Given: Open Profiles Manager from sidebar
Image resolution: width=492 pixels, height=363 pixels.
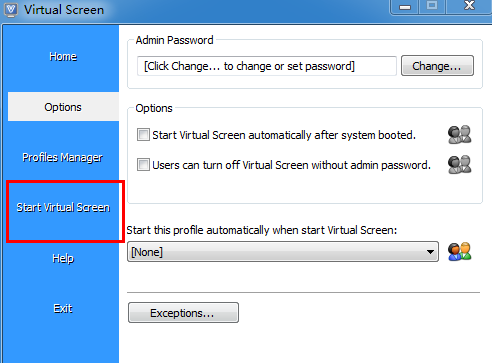Looking at the screenshot, I should point(62,157).
